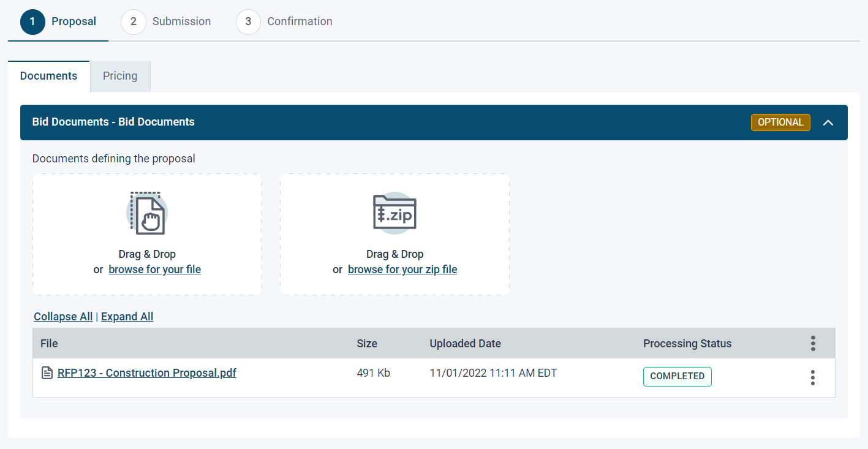Image resolution: width=868 pixels, height=449 pixels.
Task: Open RFP123 - Construction Proposal.pdf
Action: 147,372
